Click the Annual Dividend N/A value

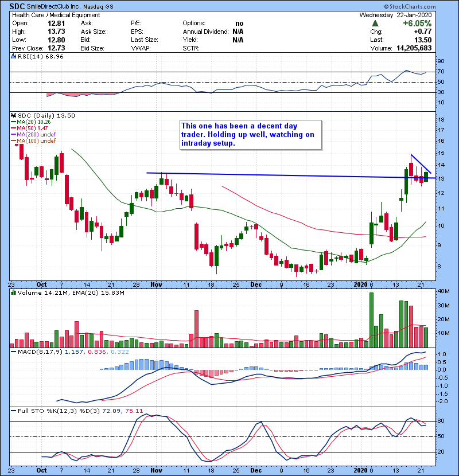pyautogui.click(x=238, y=32)
